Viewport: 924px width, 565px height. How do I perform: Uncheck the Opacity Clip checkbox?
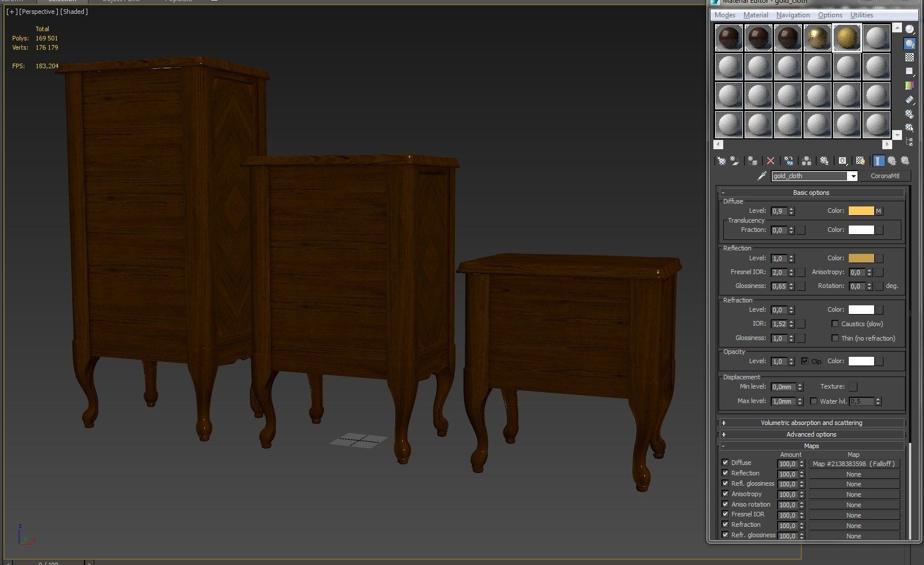point(805,361)
